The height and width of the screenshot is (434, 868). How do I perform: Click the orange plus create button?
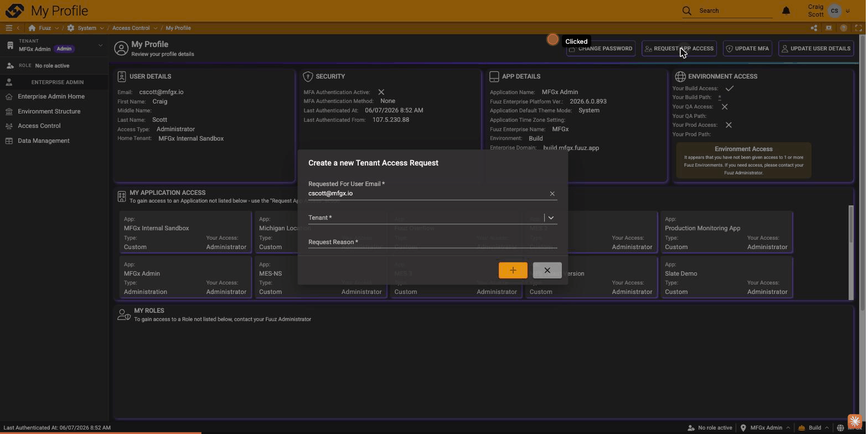[x=513, y=270]
